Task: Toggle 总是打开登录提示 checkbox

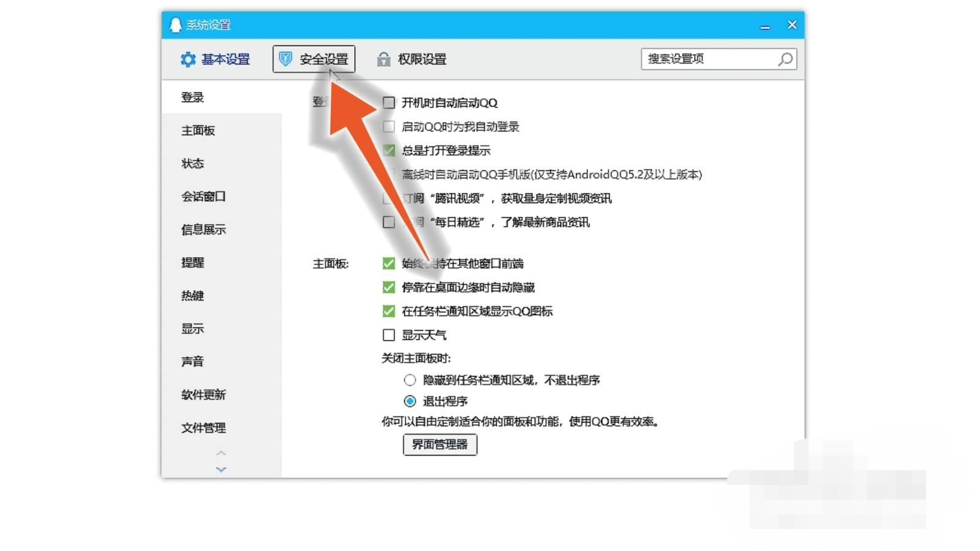Action: click(x=388, y=151)
